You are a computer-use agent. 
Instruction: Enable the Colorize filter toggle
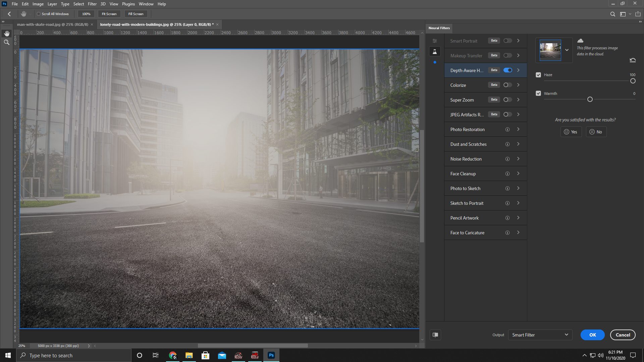pos(507,85)
